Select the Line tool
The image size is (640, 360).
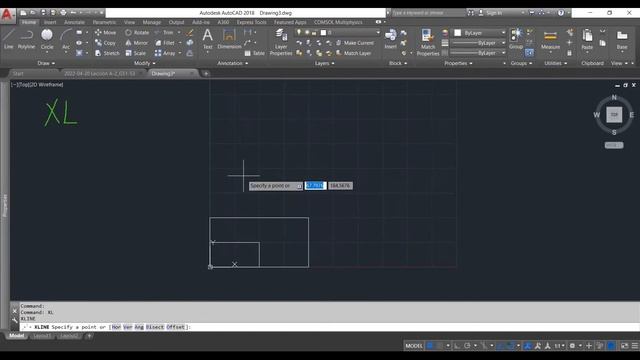click(9, 40)
